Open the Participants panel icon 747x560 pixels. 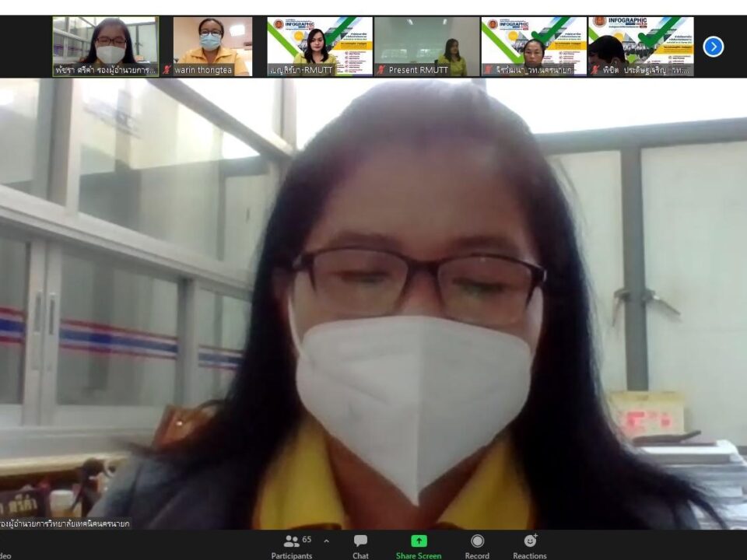point(291,541)
